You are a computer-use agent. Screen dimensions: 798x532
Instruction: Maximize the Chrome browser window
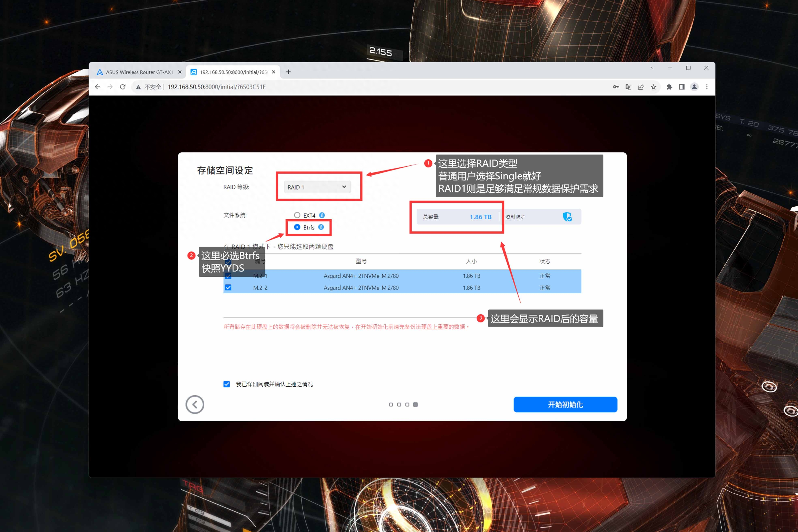pos(688,68)
